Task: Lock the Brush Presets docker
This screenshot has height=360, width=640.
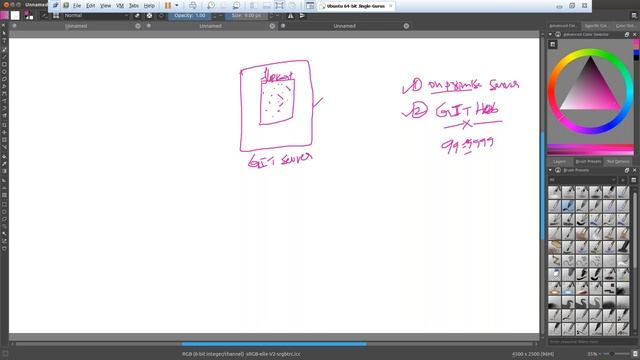Action: [x=558, y=170]
